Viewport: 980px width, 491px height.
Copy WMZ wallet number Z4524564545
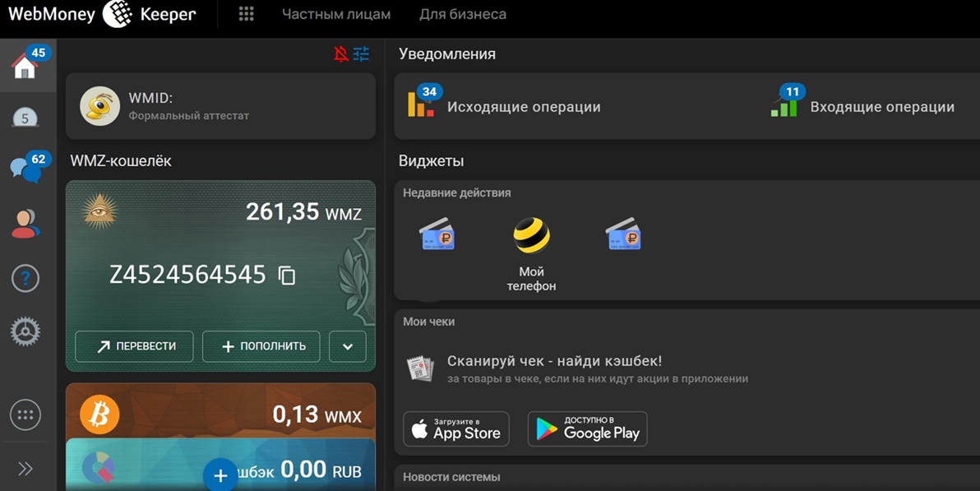tap(287, 276)
